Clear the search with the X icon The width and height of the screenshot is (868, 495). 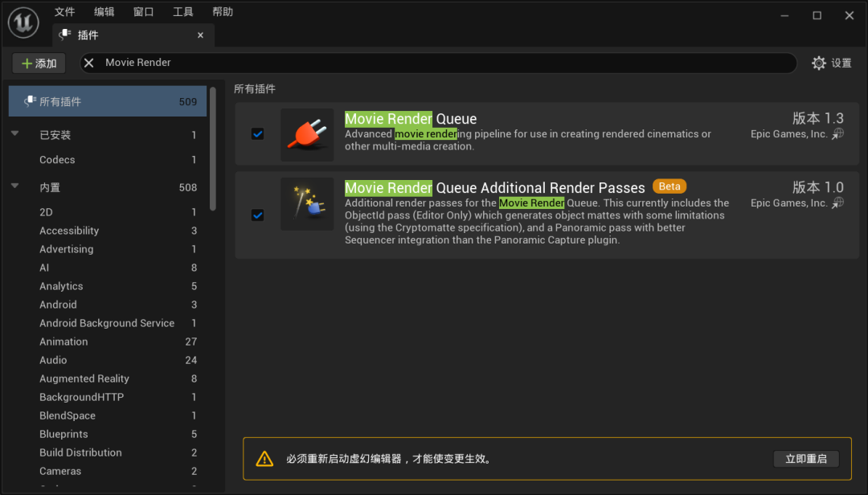pyautogui.click(x=89, y=63)
